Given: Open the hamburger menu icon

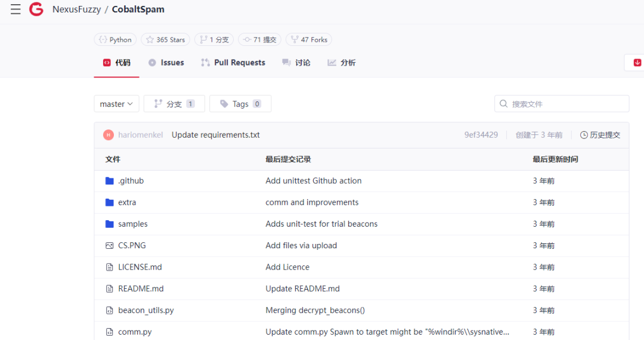Looking at the screenshot, I should tap(16, 9).
